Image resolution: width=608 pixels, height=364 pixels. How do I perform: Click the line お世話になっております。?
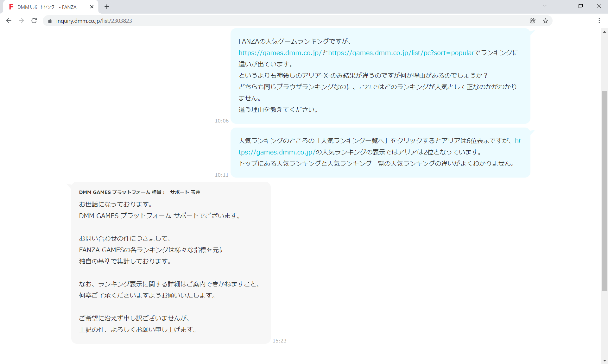(x=117, y=204)
